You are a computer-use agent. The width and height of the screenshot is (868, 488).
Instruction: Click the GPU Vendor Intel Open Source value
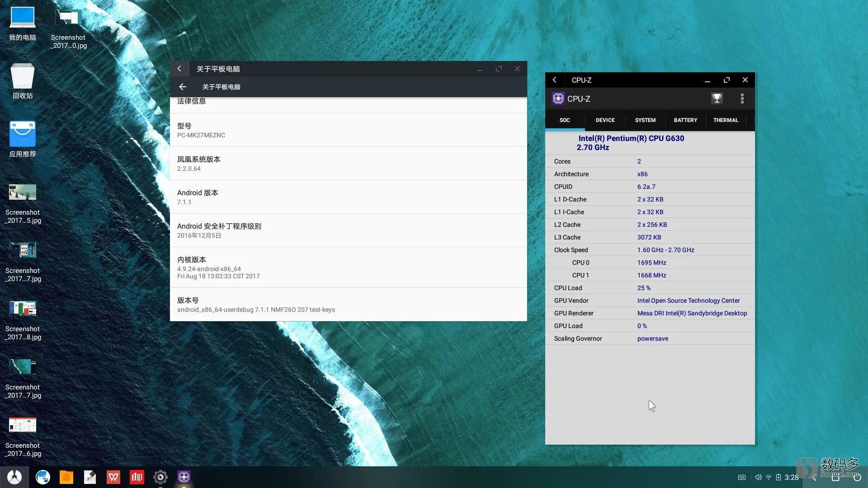tap(689, 300)
